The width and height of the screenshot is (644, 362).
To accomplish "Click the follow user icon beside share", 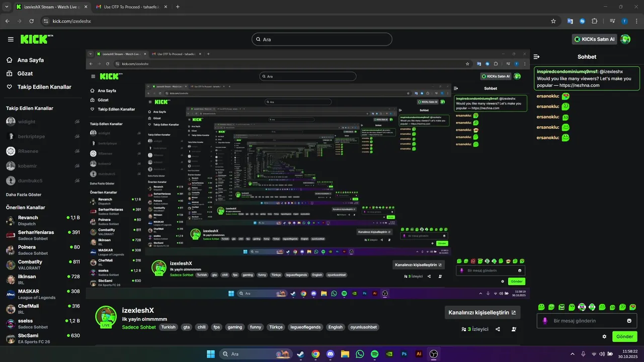I will [x=514, y=329].
